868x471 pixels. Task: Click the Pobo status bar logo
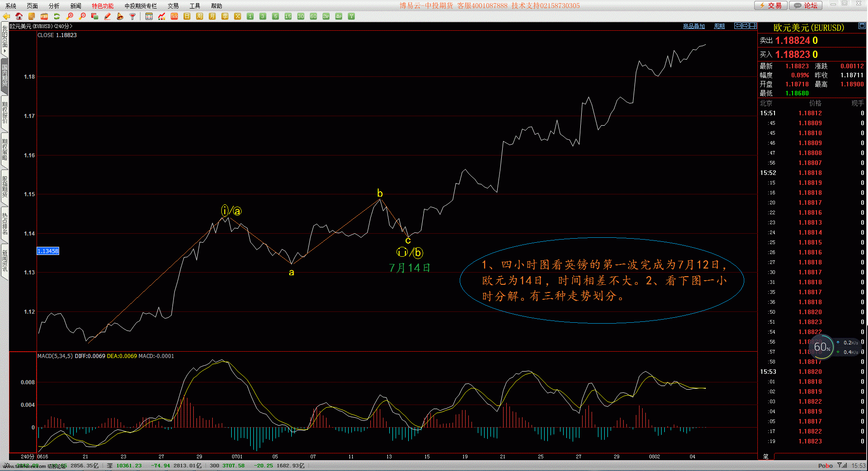click(825, 466)
